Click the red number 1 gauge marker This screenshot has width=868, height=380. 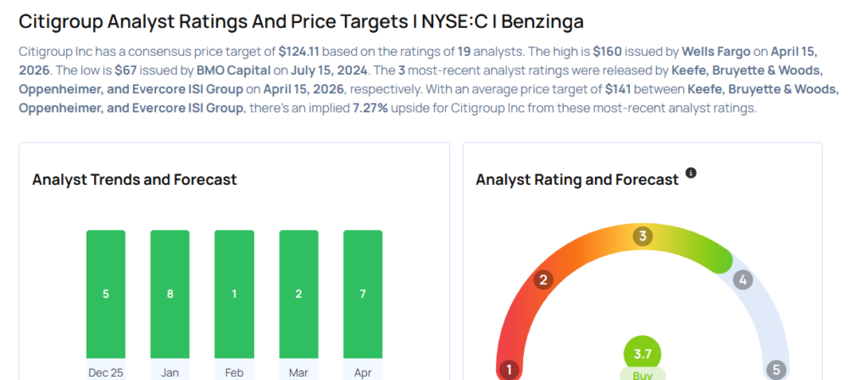coord(509,370)
